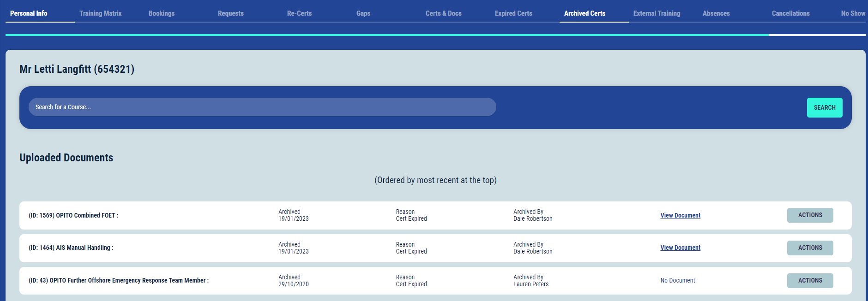Switch to the Expired Certs tab
The image size is (868, 301).
point(513,13)
